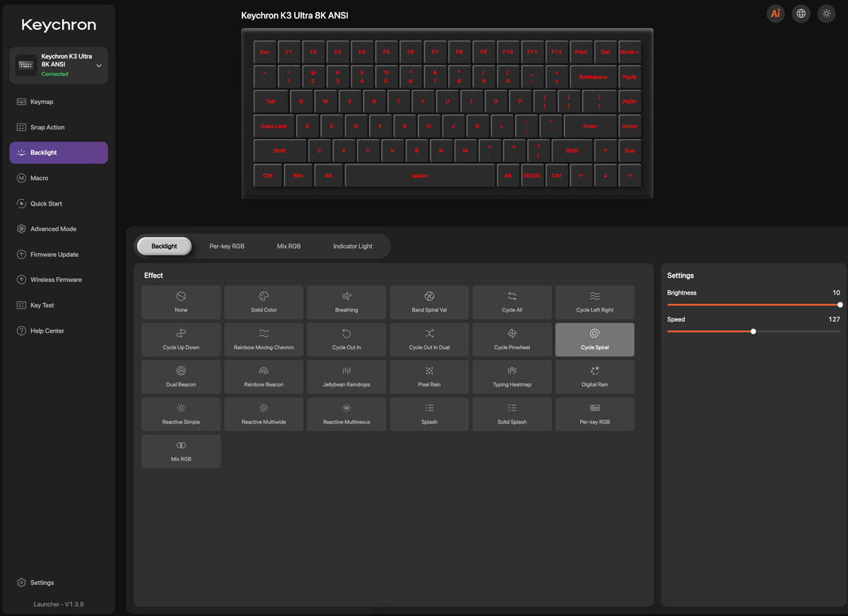Choose the Reactive Multiwide effect
This screenshot has height=616, width=848.
point(264,414)
